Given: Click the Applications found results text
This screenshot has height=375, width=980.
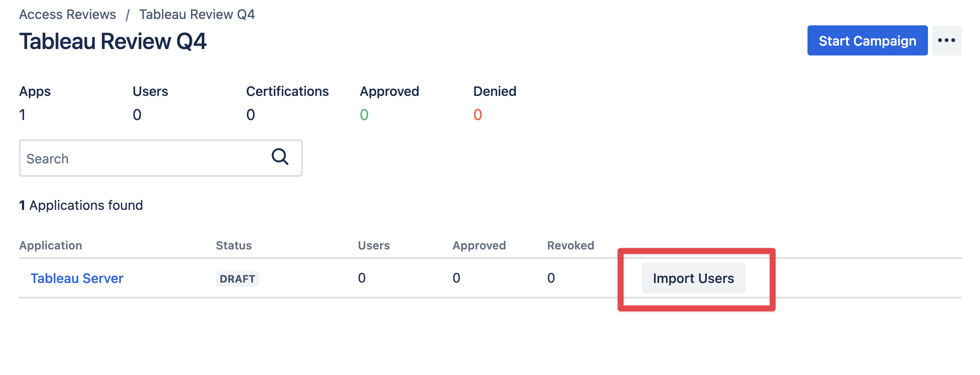Looking at the screenshot, I should click(x=81, y=205).
